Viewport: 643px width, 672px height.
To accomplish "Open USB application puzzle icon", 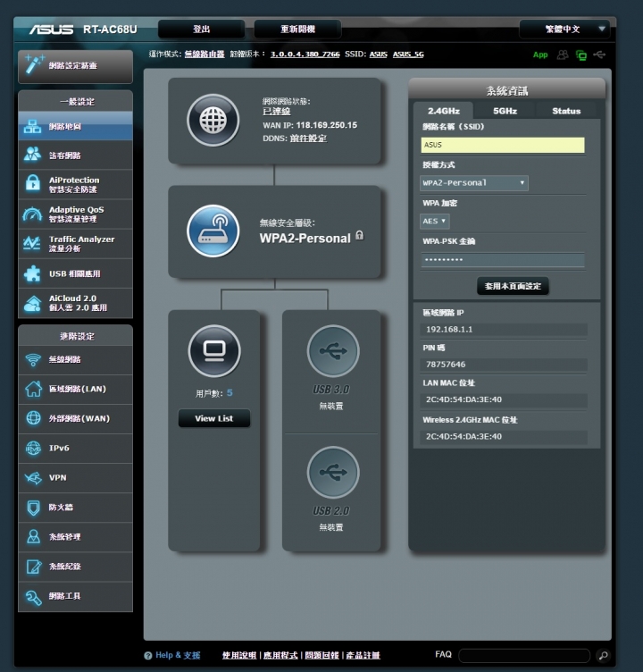I will pos(32,273).
